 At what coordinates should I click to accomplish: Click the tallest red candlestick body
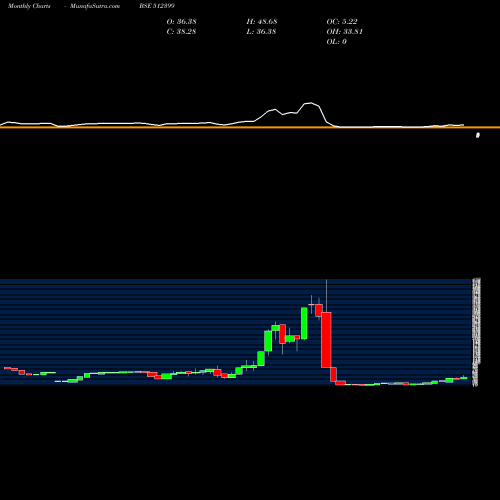click(326, 340)
